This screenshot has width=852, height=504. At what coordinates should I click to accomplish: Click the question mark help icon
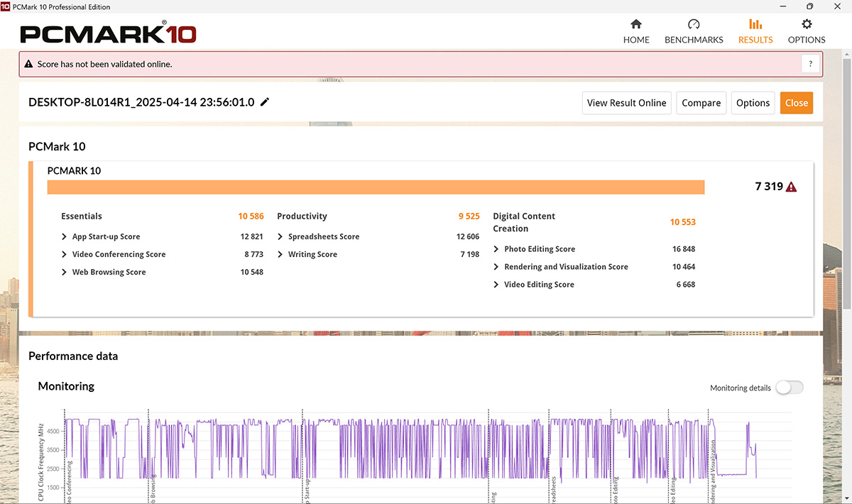[x=810, y=64]
